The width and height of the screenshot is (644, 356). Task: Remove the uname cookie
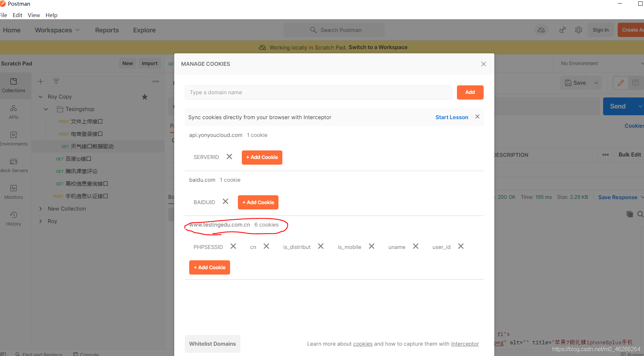pos(416,246)
